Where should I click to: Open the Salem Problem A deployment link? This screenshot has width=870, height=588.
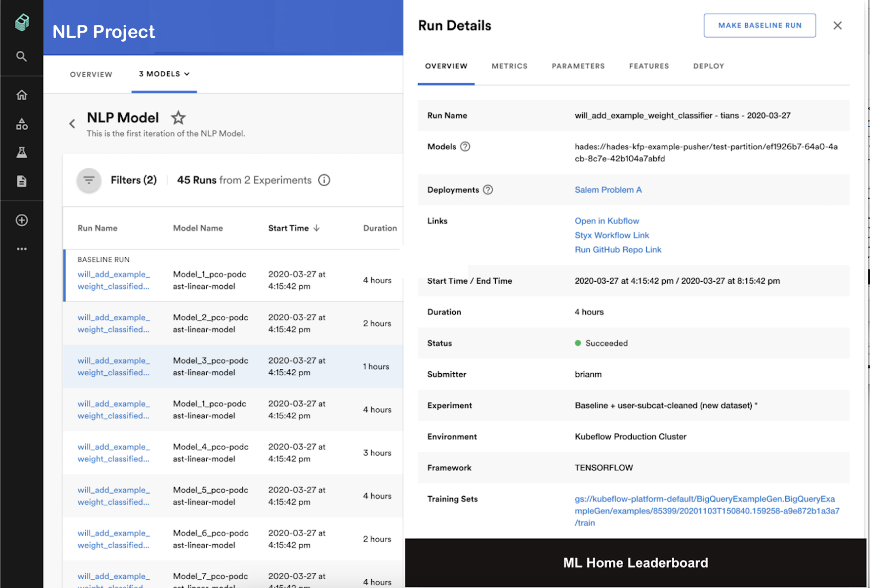pyautogui.click(x=608, y=190)
